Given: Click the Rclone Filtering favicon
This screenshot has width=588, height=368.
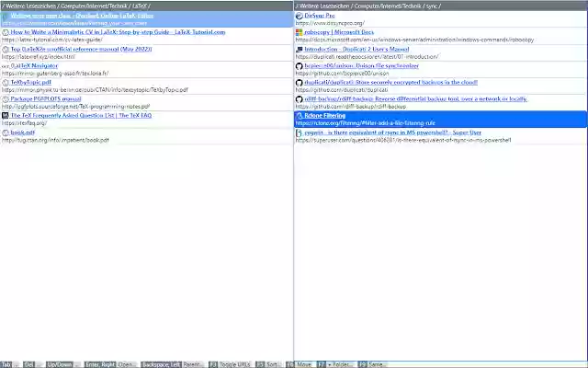Looking at the screenshot, I should tap(300, 116).
